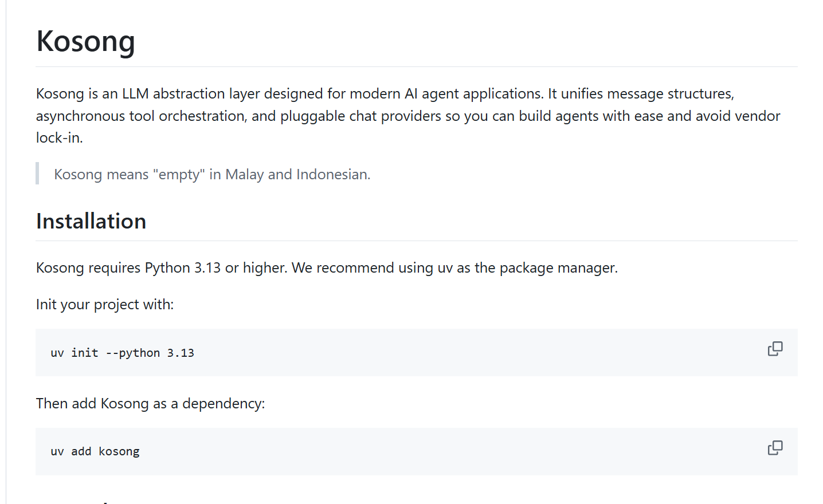Click 'Init your project with:' text
823x504 pixels.
coord(105,304)
